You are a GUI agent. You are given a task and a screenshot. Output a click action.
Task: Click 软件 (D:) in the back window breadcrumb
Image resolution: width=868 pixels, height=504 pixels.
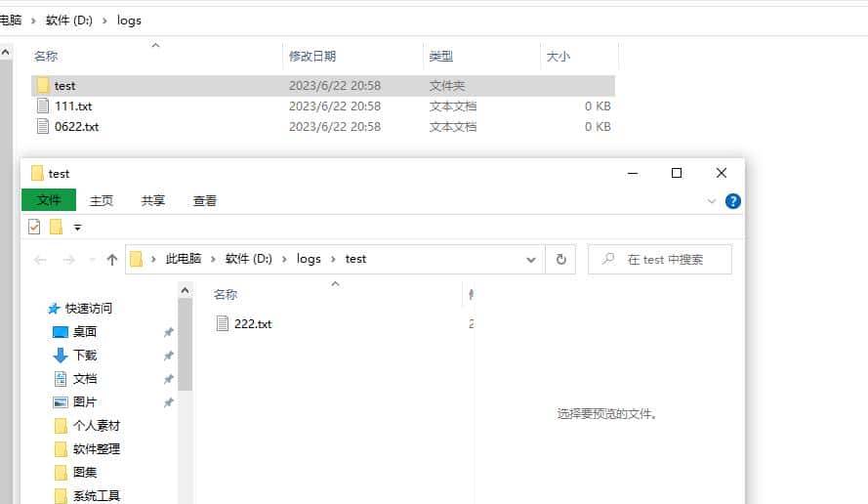click(x=69, y=21)
